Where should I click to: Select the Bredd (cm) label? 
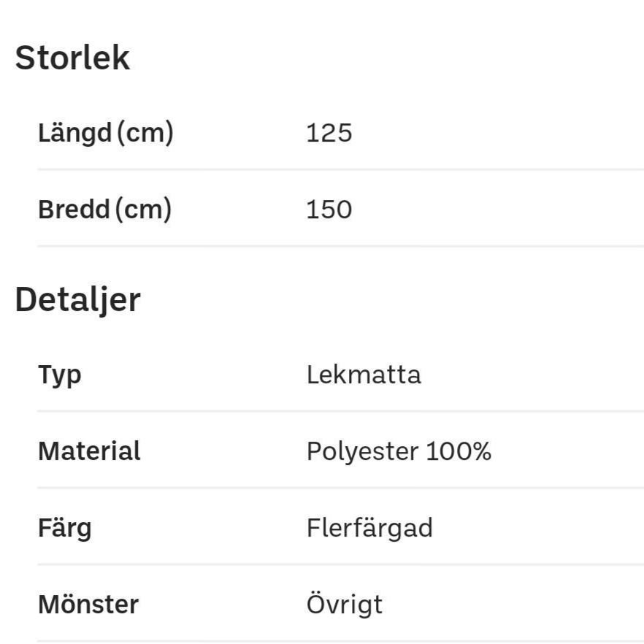click(104, 210)
